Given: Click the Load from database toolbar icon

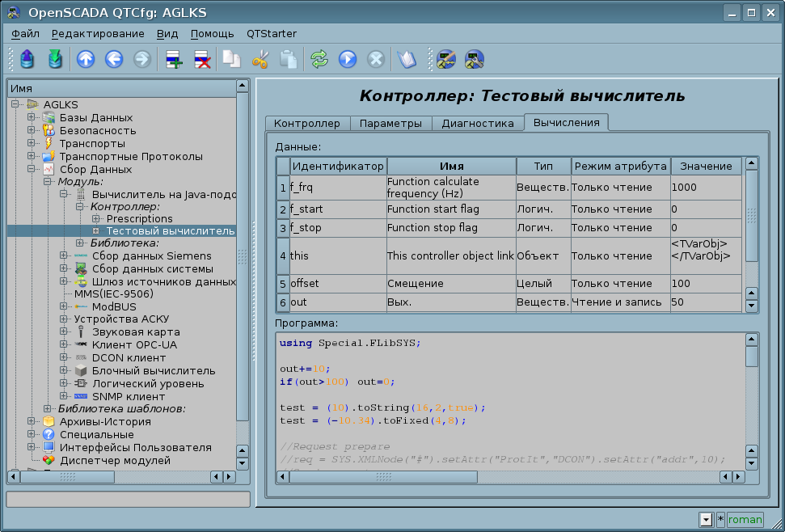Looking at the screenshot, I should point(27,59).
